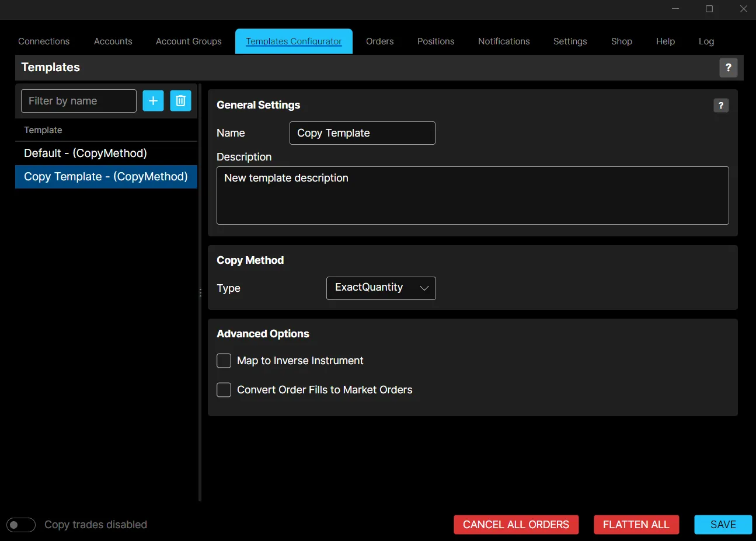Close the application window
This screenshot has height=541, width=756.
coord(743,9)
